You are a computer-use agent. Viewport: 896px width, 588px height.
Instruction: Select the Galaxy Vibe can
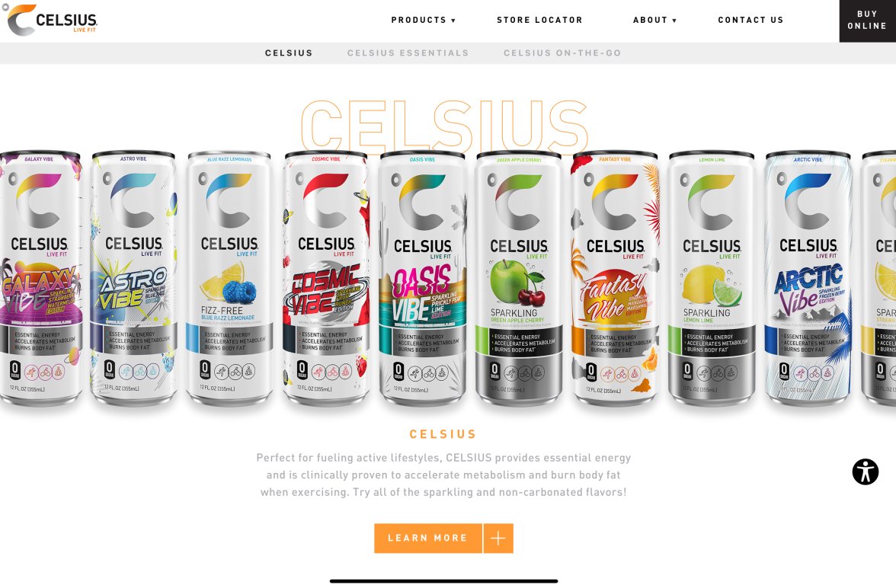pyautogui.click(x=40, y=278)
